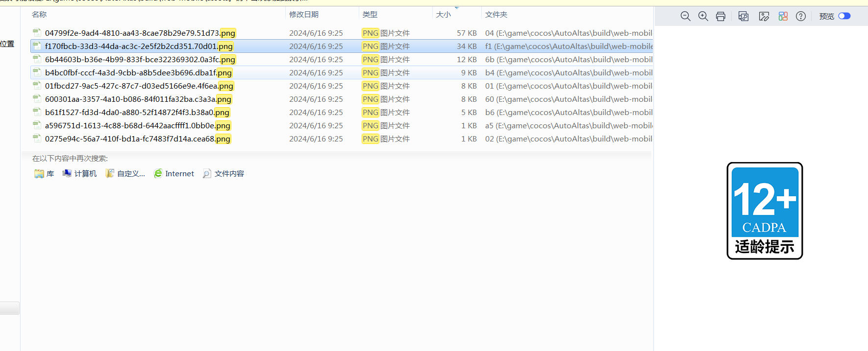Click the 计算机 computer icon
The width and height of the screenshot is (868, 351).
click(67, 173)
